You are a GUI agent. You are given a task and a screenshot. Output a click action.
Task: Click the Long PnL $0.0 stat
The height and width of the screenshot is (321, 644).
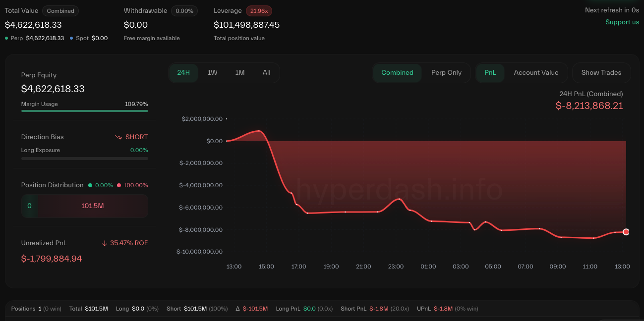tap(304, 309)
